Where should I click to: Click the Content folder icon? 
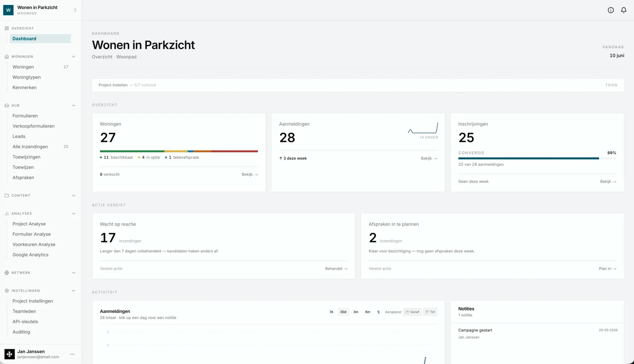coord(7,196)
